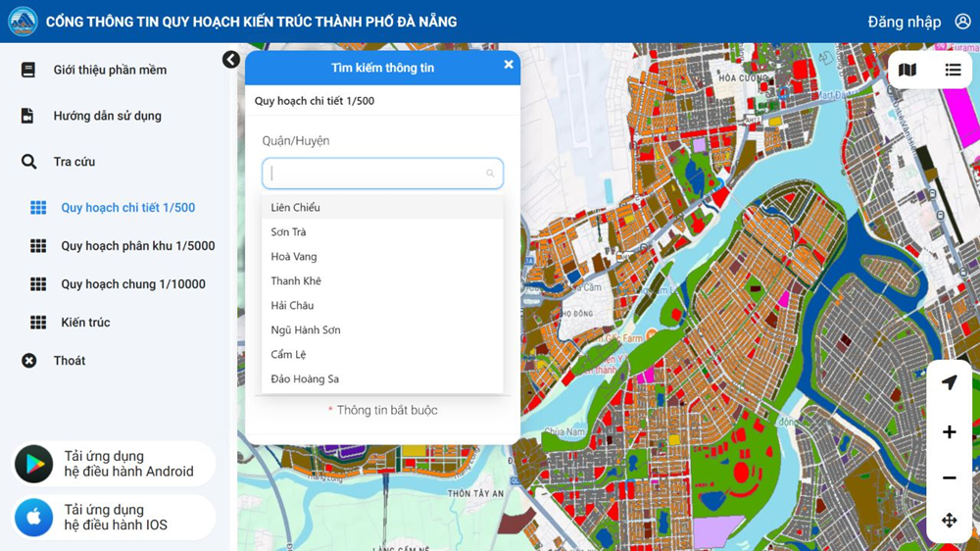The width and height of the screenshot is (980, 551).
Task: Click the pan/move map icon
Action: [x=950, y=521]
